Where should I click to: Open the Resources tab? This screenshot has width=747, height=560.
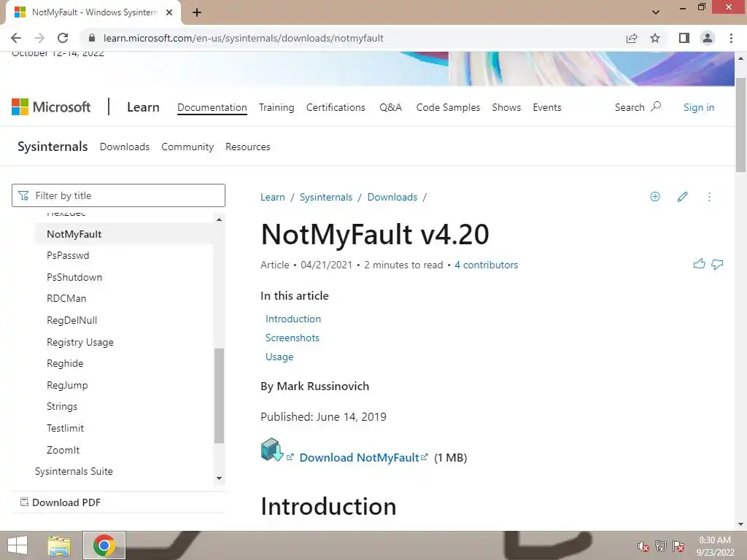click(248, 147)
